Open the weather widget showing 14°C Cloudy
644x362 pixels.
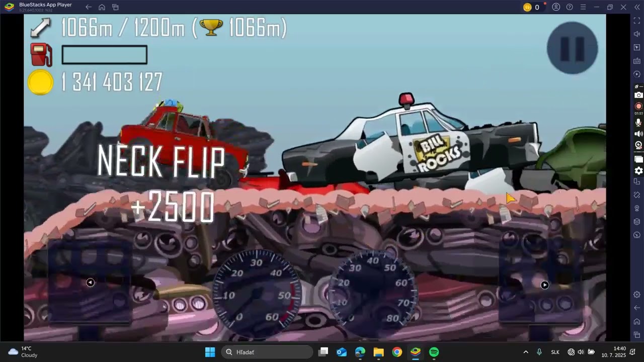(x=23, y=352)
